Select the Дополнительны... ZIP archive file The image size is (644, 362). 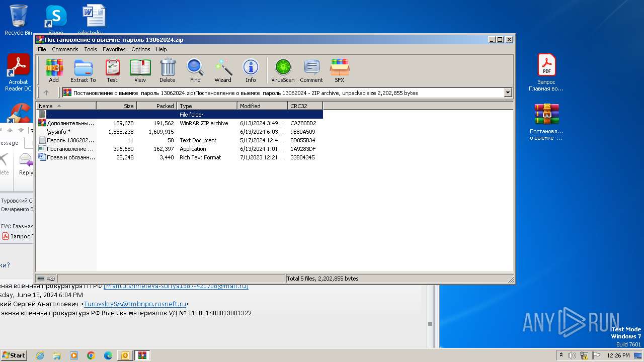[x=180, y=123]
